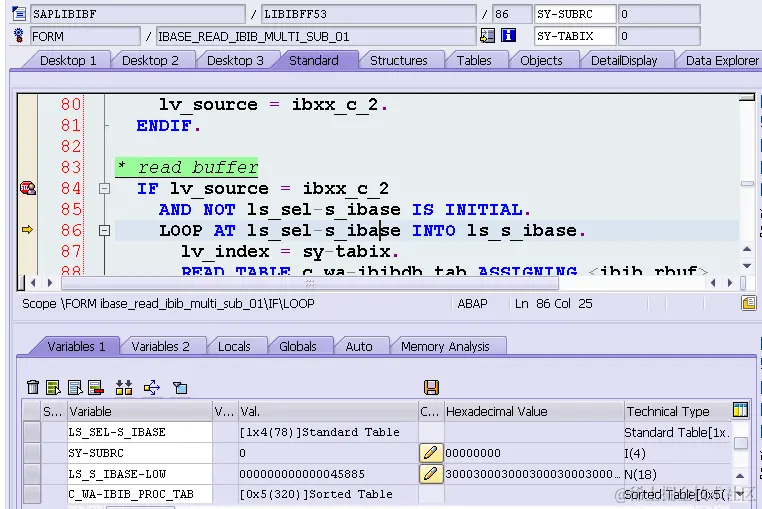Open the Tables tab
This screenshot has width=762, height=509.
click(x=474, y=60)
